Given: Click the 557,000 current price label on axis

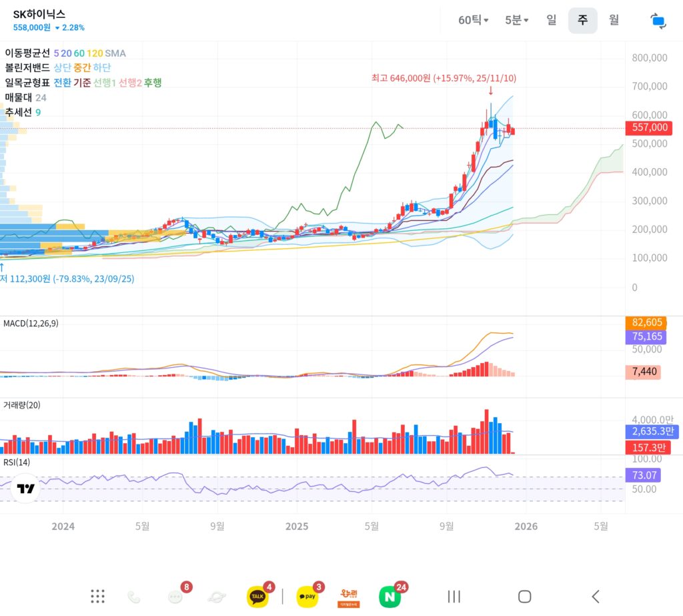Looking at the screenshot, I should 648,128.
